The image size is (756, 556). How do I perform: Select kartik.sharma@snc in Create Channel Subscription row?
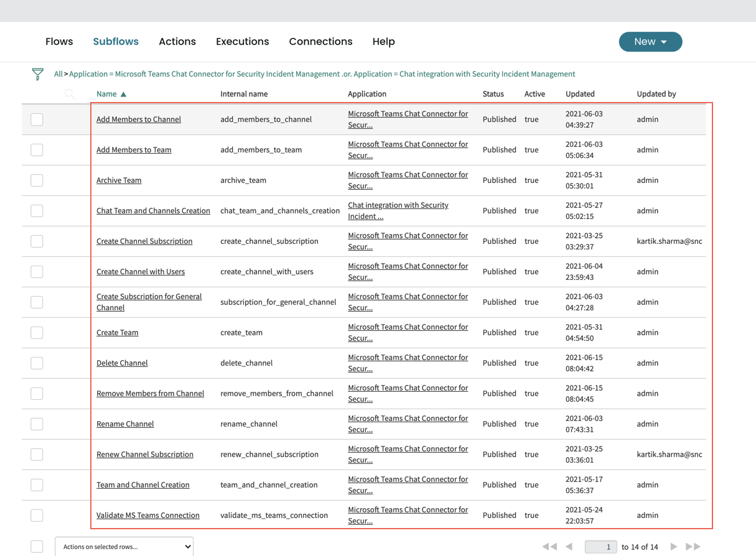click(x=670, y=241)
